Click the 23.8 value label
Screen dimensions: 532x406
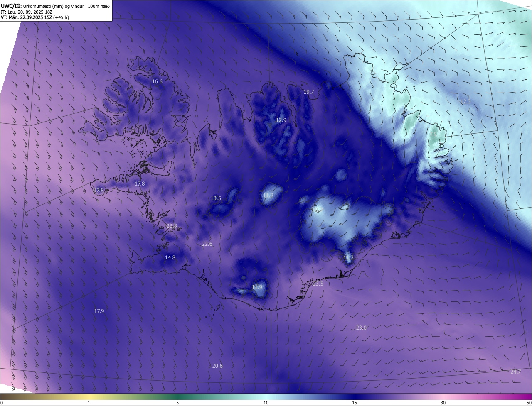click(172, 226)
